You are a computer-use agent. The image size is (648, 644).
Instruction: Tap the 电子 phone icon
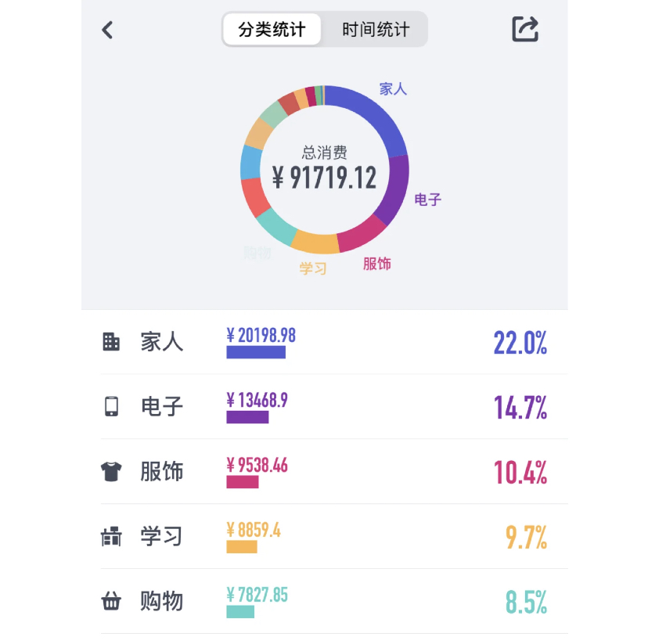pyautogui.click(x=111, y=407)
